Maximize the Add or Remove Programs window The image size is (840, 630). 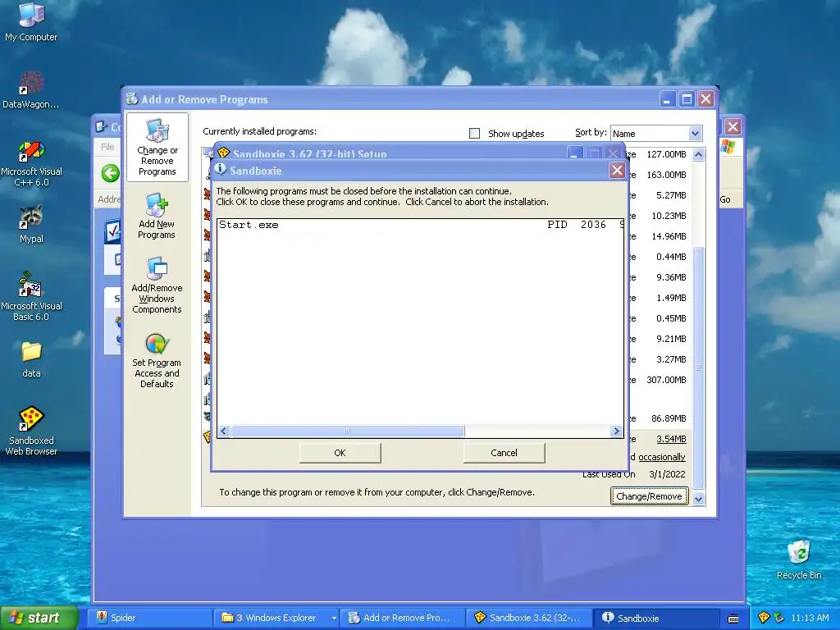tap(687, 98)
